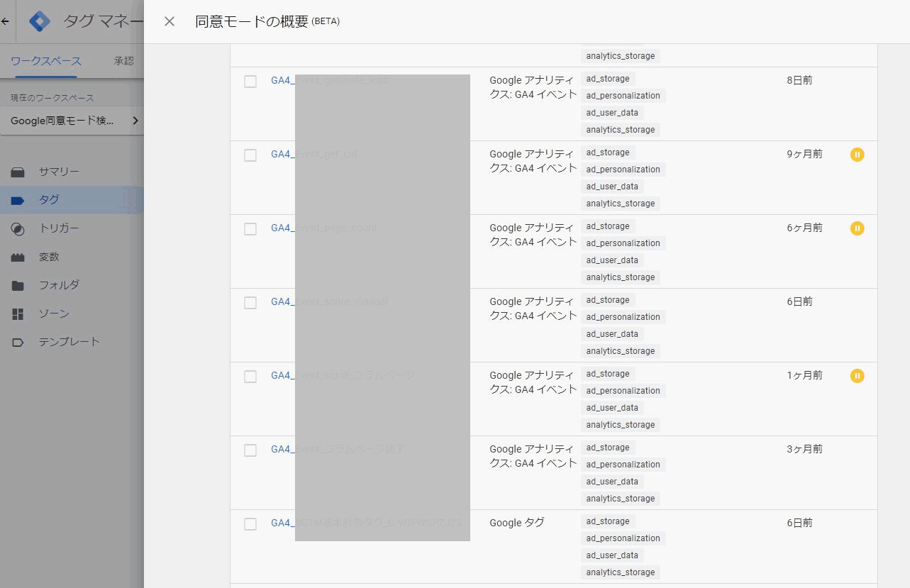Go to 変数 in the sidebar
The image size is (910, 588).
(49, 257)
